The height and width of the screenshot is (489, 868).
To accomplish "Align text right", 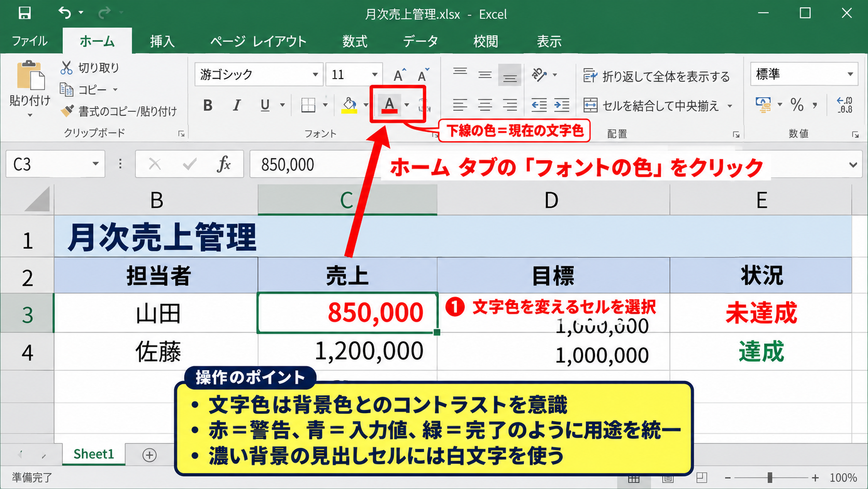I will [x=510, y=105].
